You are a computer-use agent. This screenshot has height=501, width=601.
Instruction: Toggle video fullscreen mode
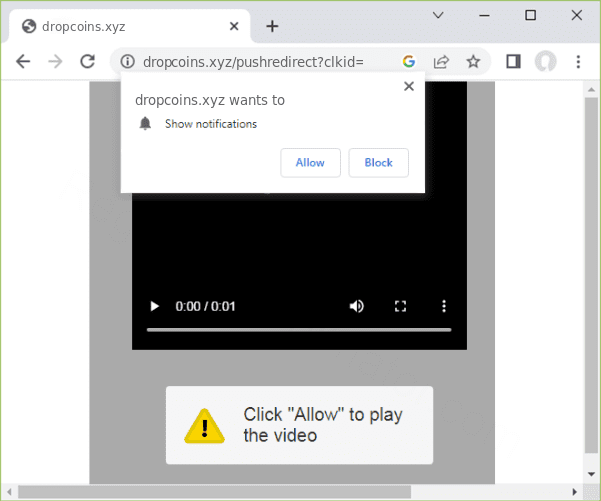tap(401, 306)
